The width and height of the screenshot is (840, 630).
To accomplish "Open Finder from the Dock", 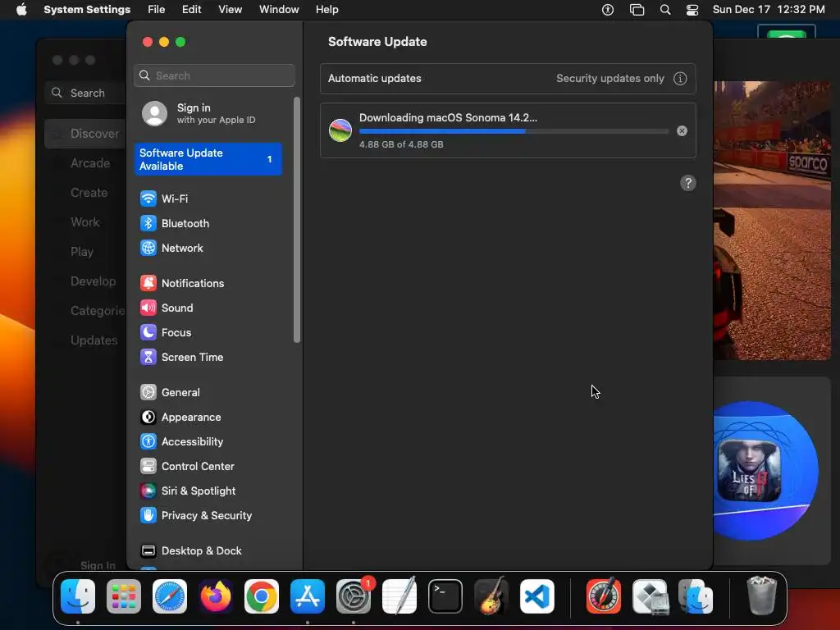I will click(x=78, y=596).
